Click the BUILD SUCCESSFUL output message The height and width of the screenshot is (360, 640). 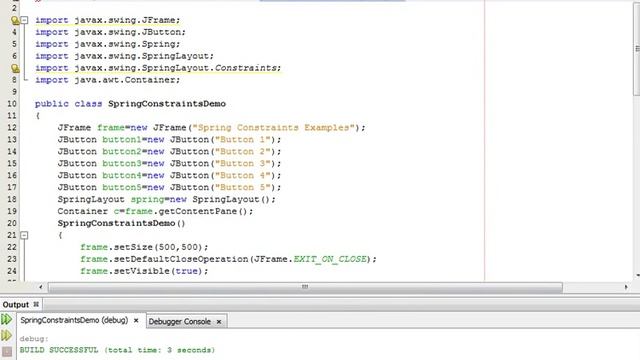coord(117,350)
